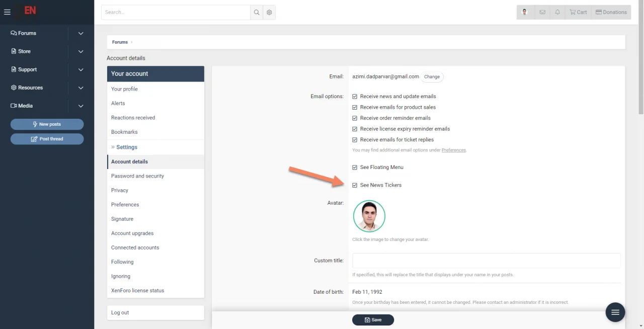Image resolution: width=644 pixels, height=329 pixels.
Task: Click the hamburger menu icon in sidebar header
Action: [7, 12]
